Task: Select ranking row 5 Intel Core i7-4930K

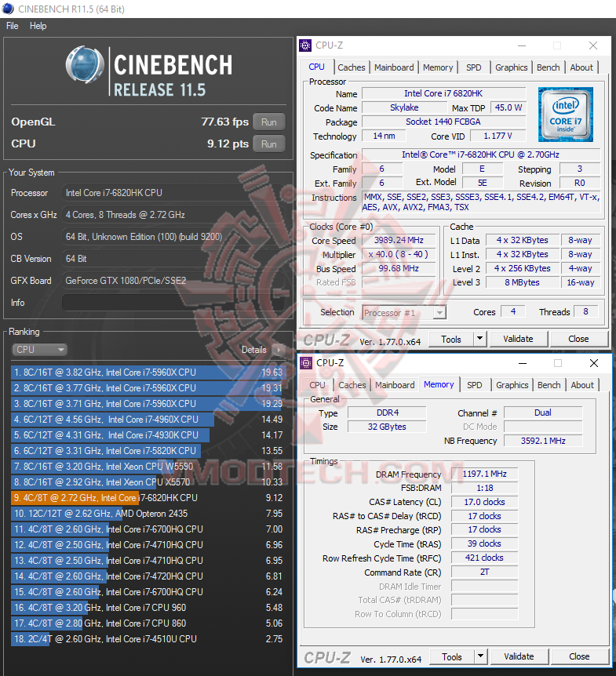Action: pyautogui.click(x=148, y=435)
